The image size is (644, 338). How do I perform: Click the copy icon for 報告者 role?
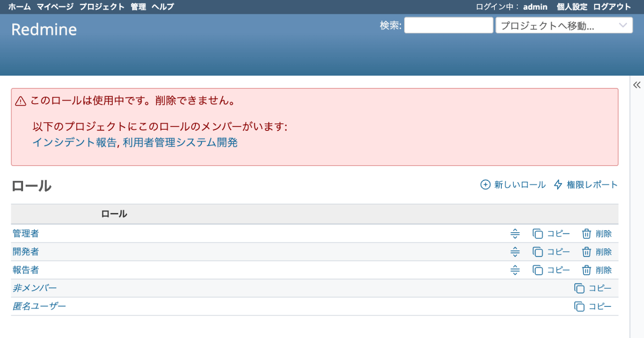coord(538,270)
